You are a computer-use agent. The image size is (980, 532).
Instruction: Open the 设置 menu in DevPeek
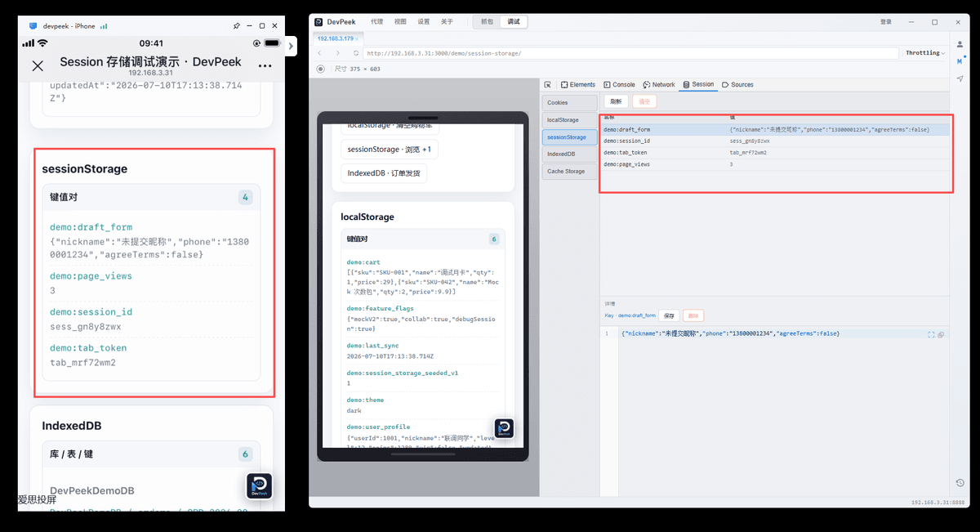(423, 22)
